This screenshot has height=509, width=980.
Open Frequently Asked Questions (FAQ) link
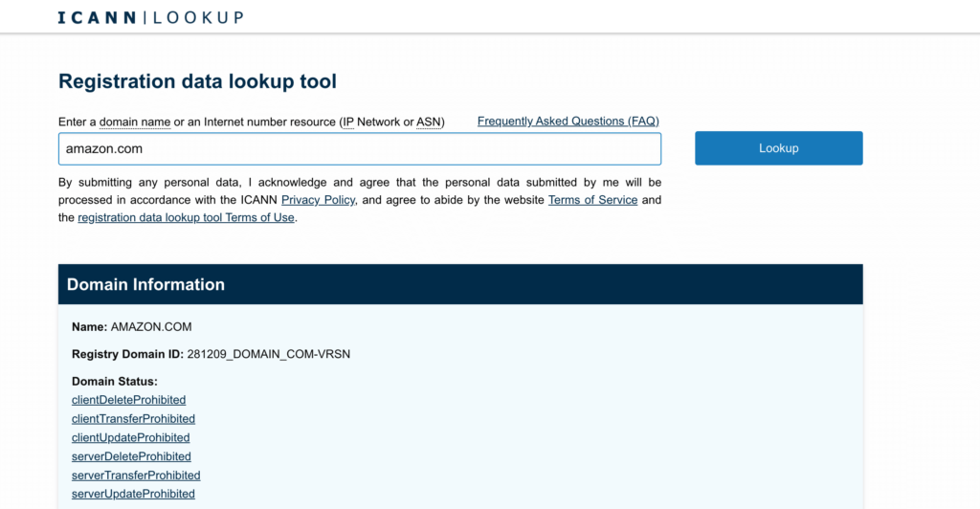pyautogui.click(x=568, y=122)
